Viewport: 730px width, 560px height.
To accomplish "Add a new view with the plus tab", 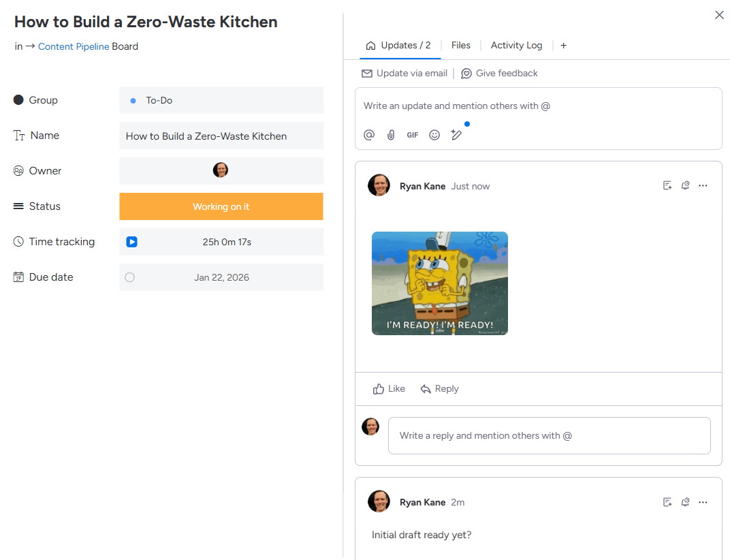I will 563,45.
